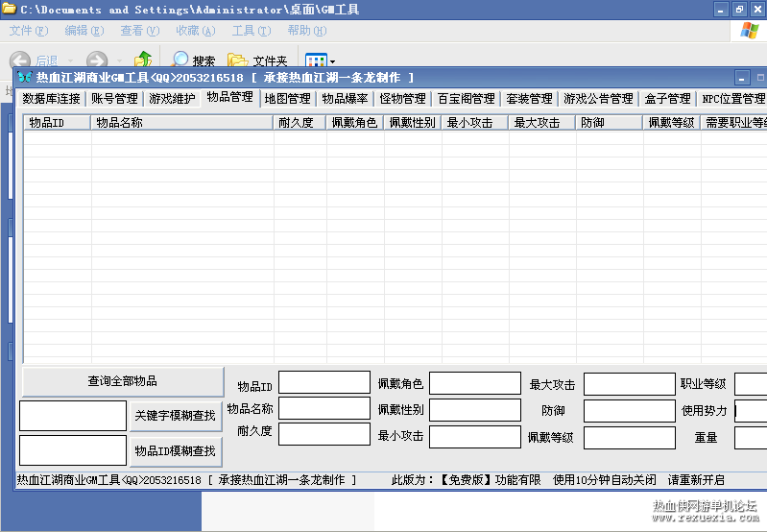Click the 物品ID column header
767x532 pixels.
click(57, 122)
